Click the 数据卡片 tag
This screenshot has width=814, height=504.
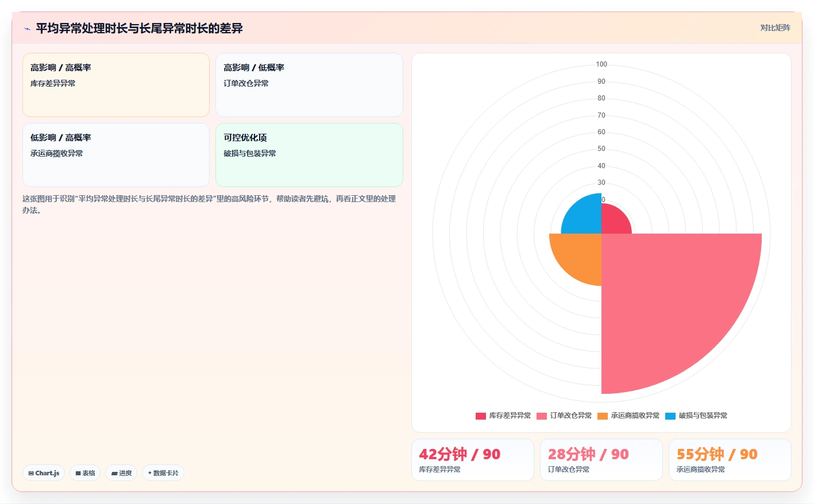tap(163, 473)
